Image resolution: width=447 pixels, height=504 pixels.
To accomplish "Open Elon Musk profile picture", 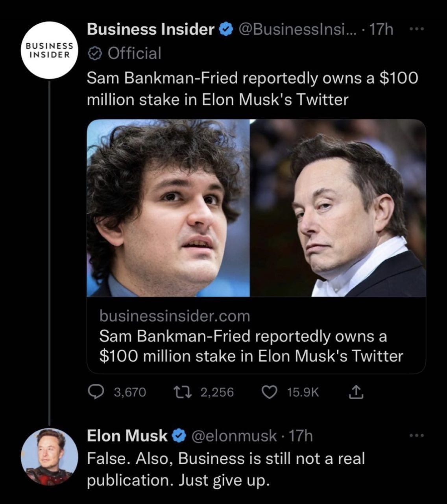I will (49, 456).
